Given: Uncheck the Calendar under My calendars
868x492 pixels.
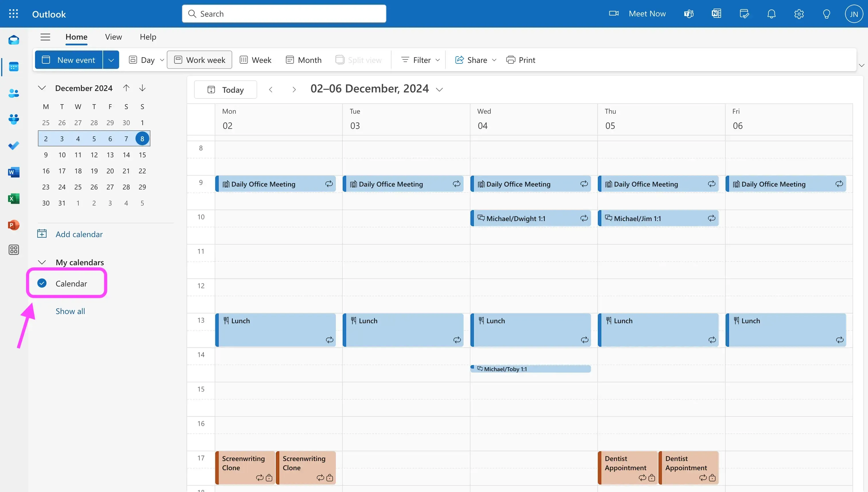Looking at the screenshot, I should (42, 283).
